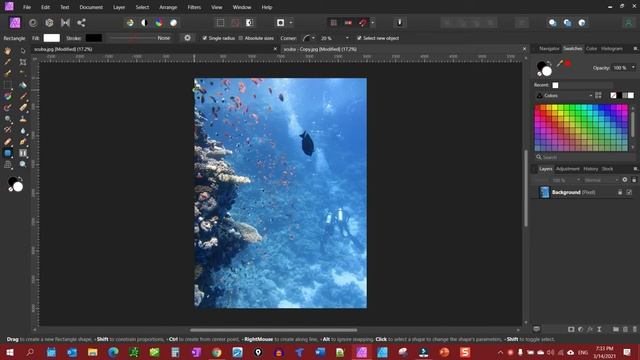Select the Artistic Text tool
Viewport: 640px width, 360px height.
click(23, 153)
